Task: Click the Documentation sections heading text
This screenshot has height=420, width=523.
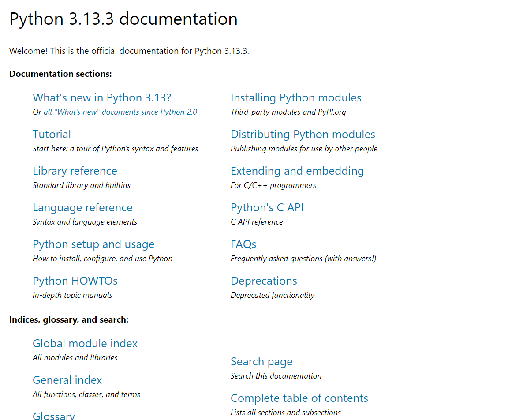Action: click(60, 74)
